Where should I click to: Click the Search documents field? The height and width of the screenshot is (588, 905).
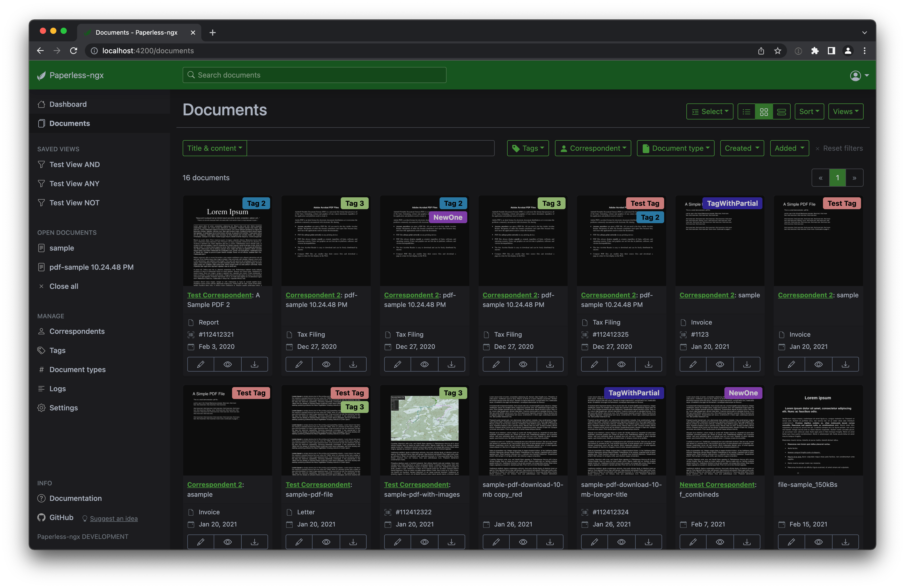click(x=314, y=75)
